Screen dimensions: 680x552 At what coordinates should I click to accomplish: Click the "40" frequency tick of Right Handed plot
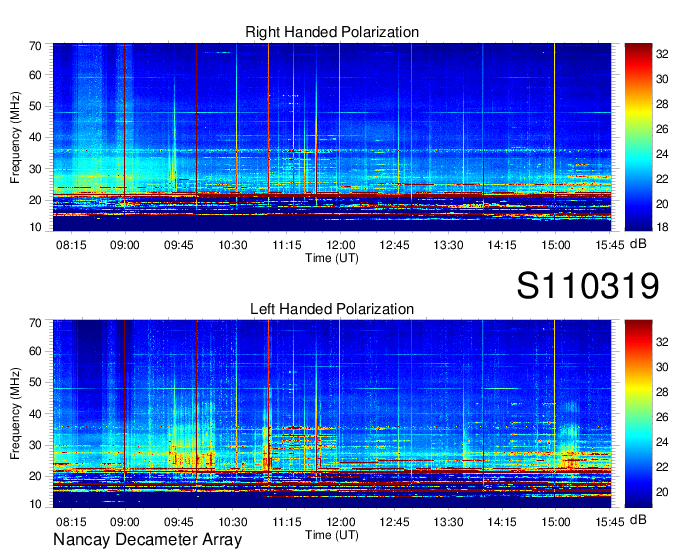[x=35, y=137]
